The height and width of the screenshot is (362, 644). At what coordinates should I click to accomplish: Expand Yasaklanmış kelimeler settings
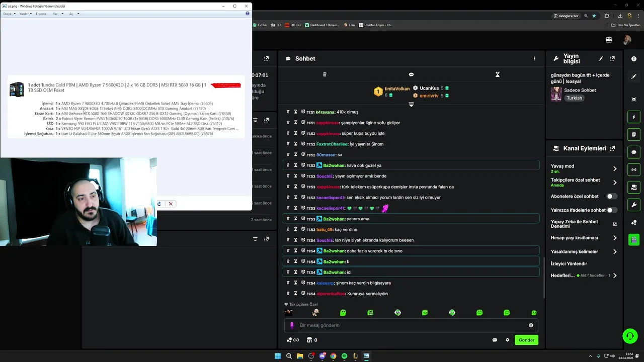(x=614, y=251)
